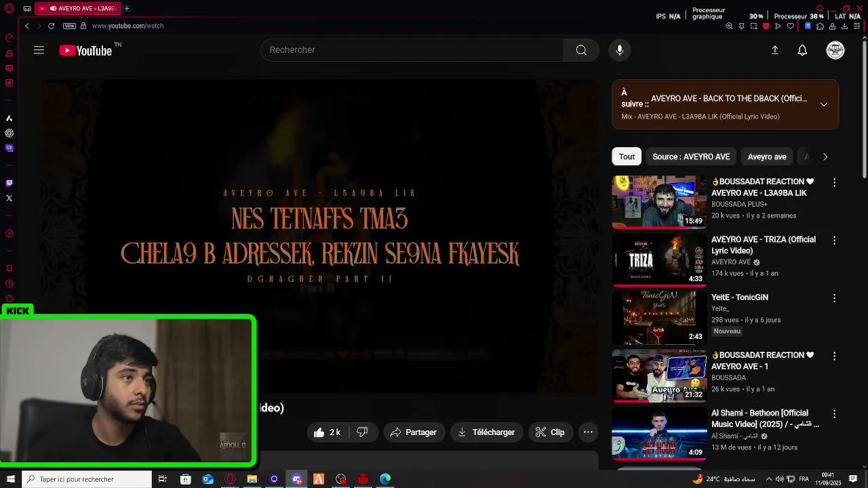
Task: Open browser downloads arrow icon
Action: tap(844, 26)
